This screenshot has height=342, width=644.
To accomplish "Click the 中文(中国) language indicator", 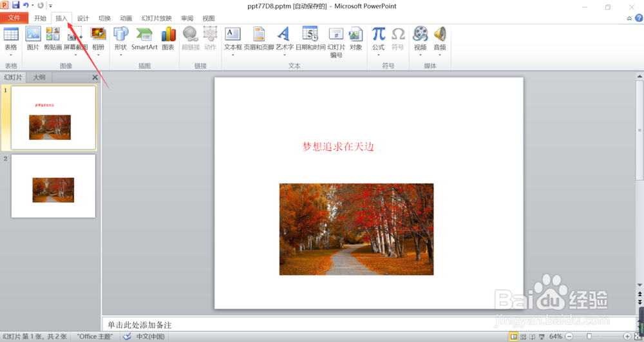I will point(150,337).
